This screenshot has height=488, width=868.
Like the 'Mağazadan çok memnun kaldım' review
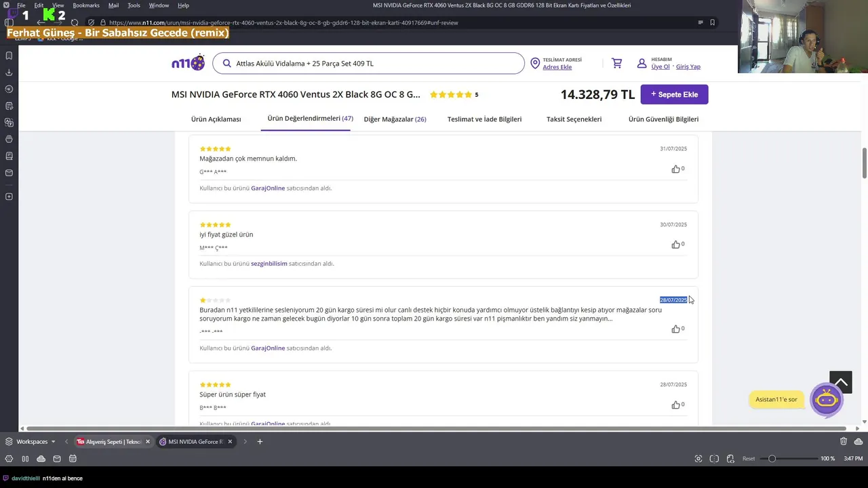[x=675, y=169]
